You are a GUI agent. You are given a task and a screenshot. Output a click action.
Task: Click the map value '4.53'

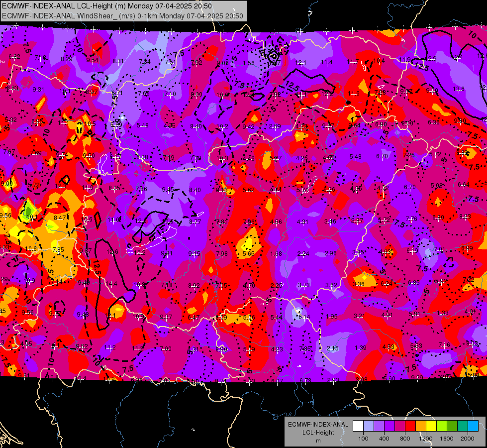(x=388, y=346)
